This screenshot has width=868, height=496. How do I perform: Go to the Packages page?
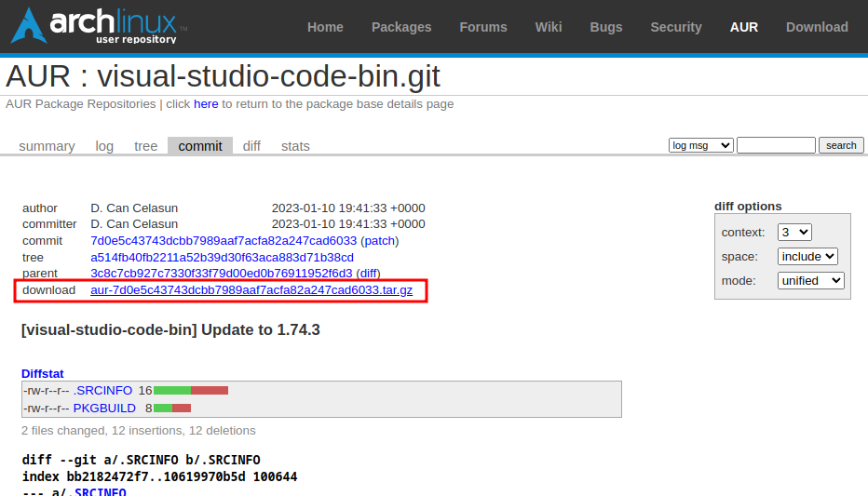[x=400, y=27]
